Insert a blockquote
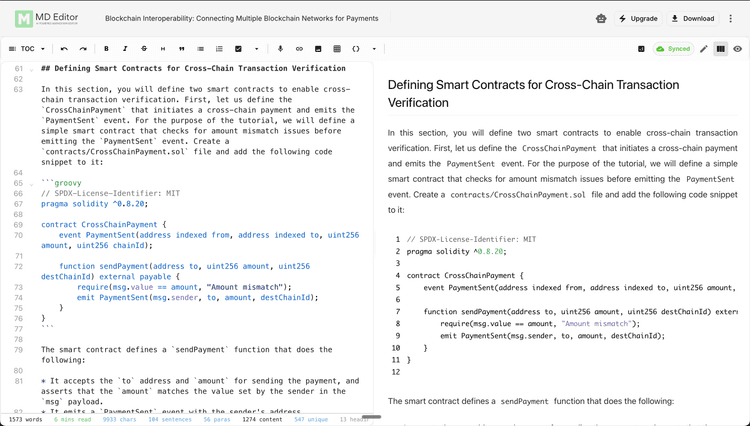This screenshot has height=426, width=750. [x=181, y=48]
